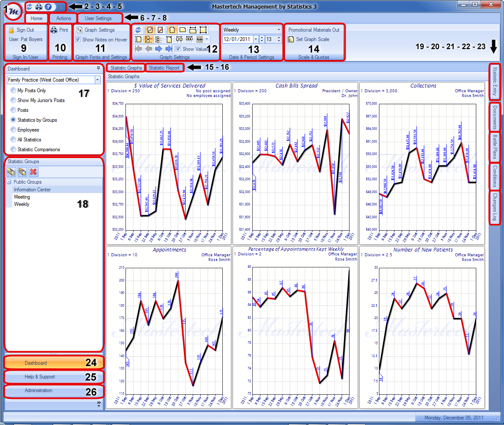Click page icon with top width arrows
The width and height of the screenshot is (504, 425).
169,39
